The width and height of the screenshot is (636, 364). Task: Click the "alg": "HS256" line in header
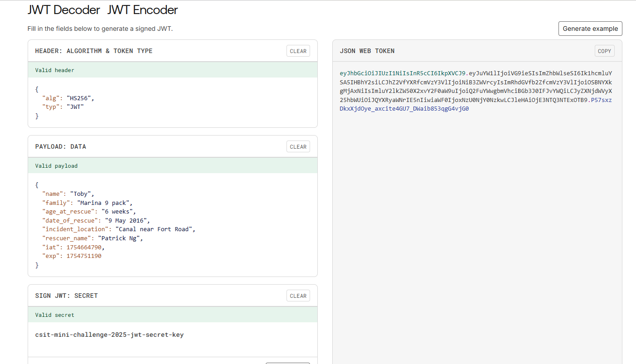68,98
